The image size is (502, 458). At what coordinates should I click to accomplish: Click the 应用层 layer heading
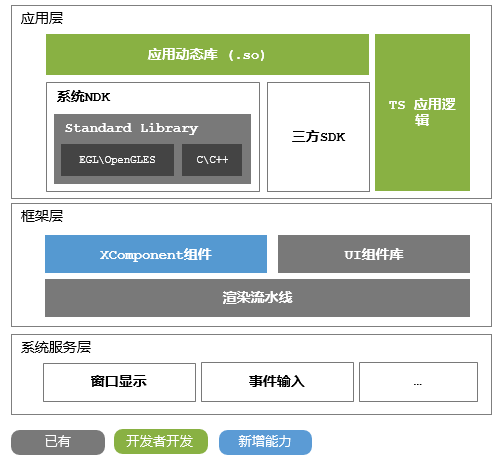click(42, 18)
